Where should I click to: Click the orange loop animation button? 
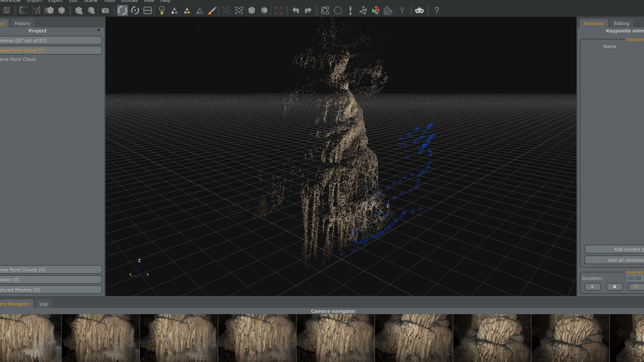point(637,287)
